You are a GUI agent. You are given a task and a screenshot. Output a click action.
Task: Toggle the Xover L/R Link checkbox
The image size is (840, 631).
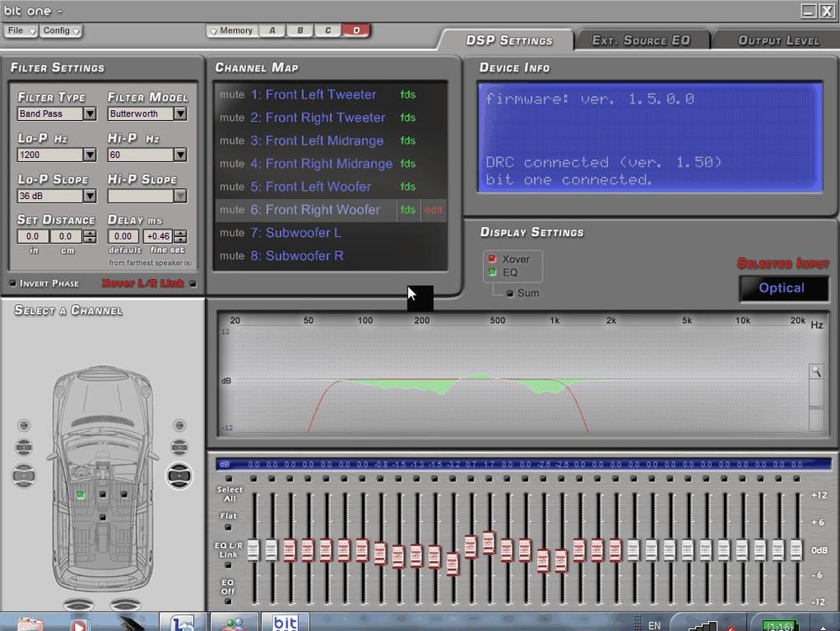(193, 283)
